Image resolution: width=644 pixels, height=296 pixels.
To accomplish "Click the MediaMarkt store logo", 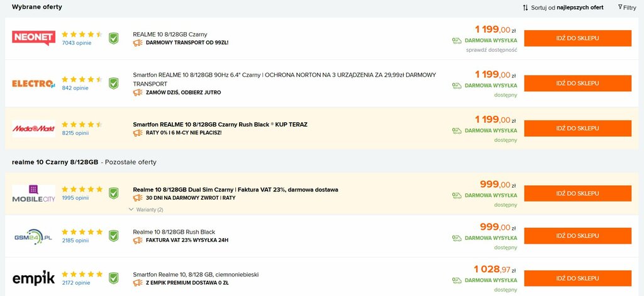I will 33,128.
